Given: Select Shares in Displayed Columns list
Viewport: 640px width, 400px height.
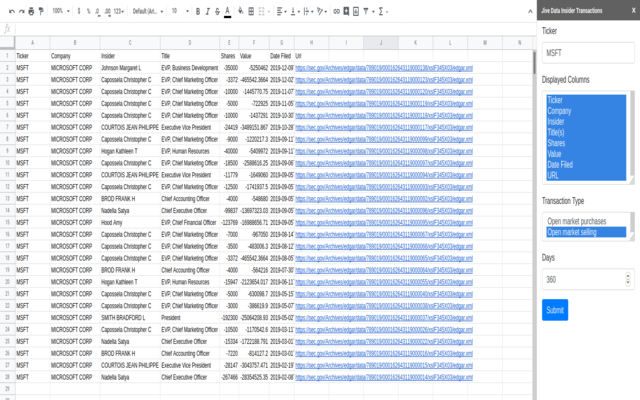Looking at the screenshot, I should pyautogui.click(x=586, y=143).
